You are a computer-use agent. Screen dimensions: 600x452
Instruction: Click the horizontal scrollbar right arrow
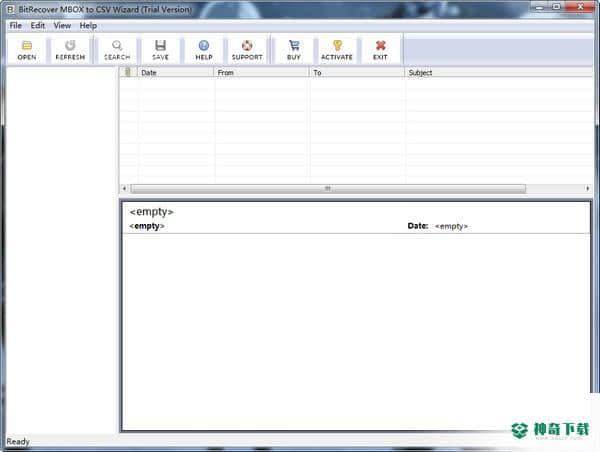[588, 188]
